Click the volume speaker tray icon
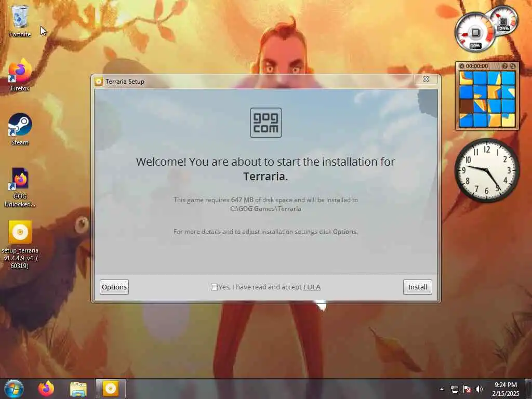The height and width of the screenshot is (399, 532). 479,389
